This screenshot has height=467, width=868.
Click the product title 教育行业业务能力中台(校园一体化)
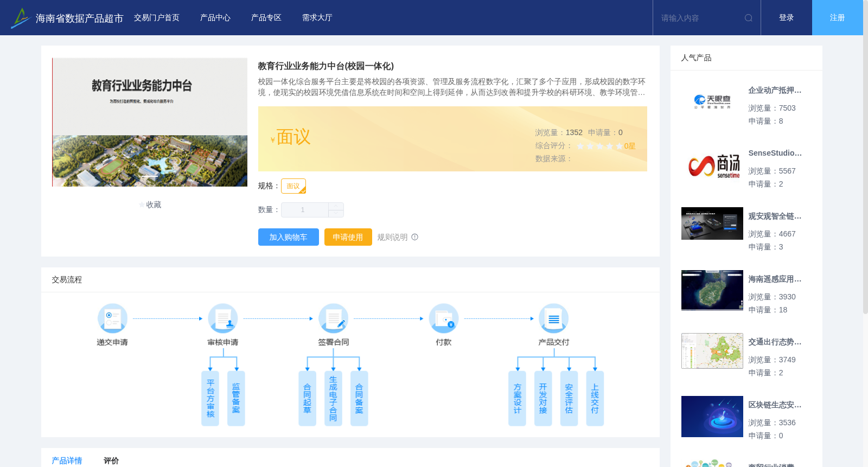click(x=326, y=66)
